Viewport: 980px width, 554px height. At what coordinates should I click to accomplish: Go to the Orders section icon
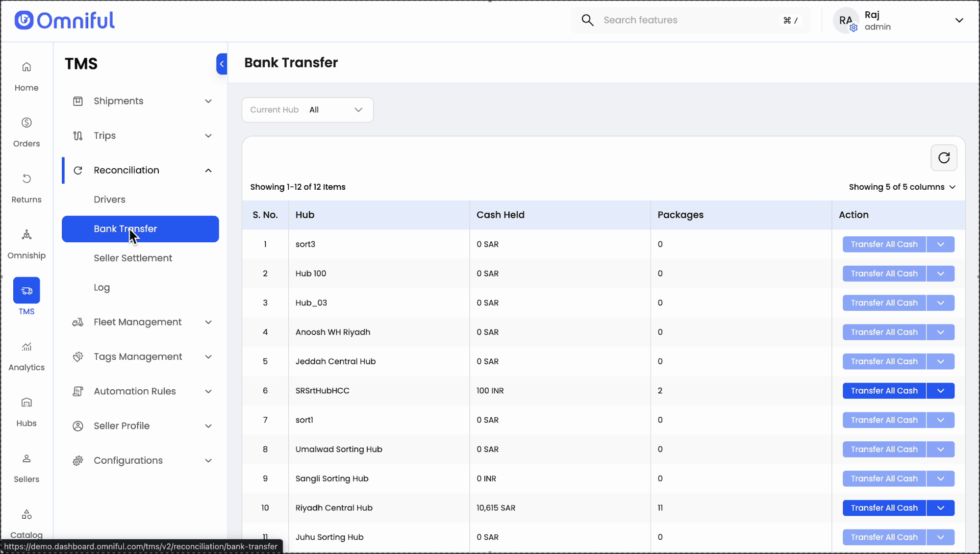click(26, 123)
